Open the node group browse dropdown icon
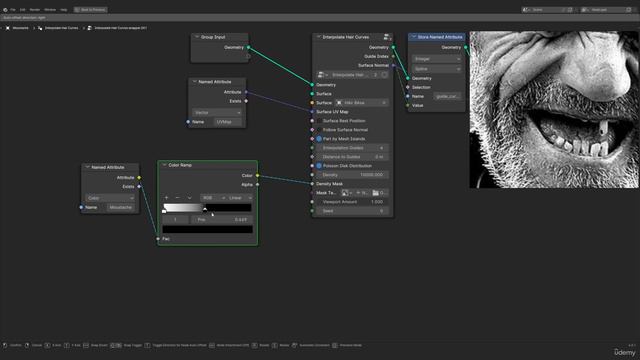Viewport: 640px width, 360px height. 322,75
